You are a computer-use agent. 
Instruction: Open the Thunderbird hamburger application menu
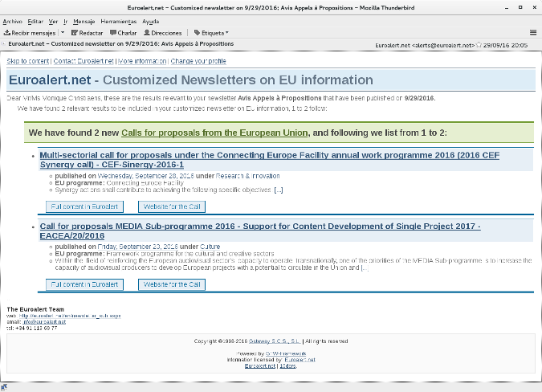pyautogui.click(x=533, y=32)
